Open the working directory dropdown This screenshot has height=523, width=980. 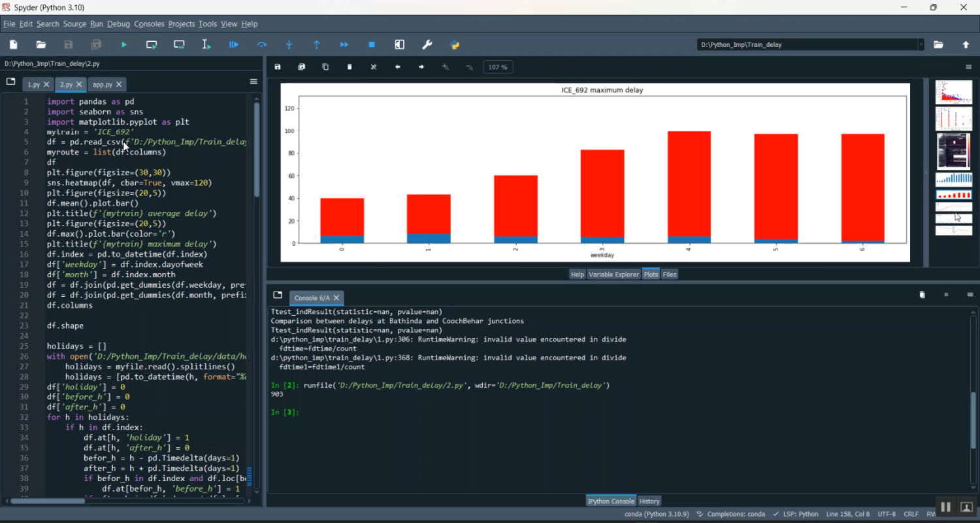[922, 44]
